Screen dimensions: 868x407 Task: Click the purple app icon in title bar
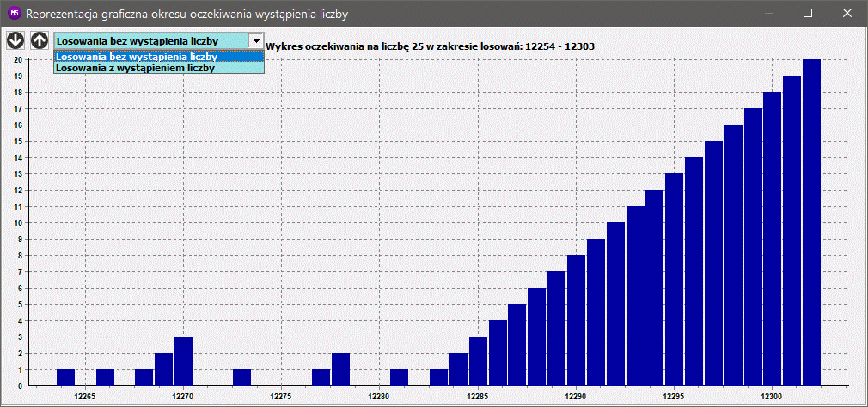(x=14, y=14)
